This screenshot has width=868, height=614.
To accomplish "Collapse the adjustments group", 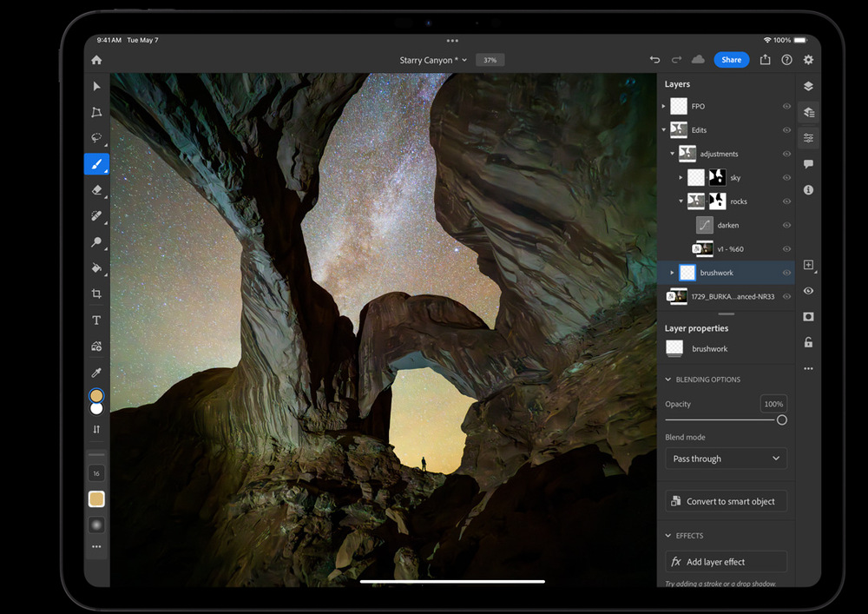I will (673, 154).
